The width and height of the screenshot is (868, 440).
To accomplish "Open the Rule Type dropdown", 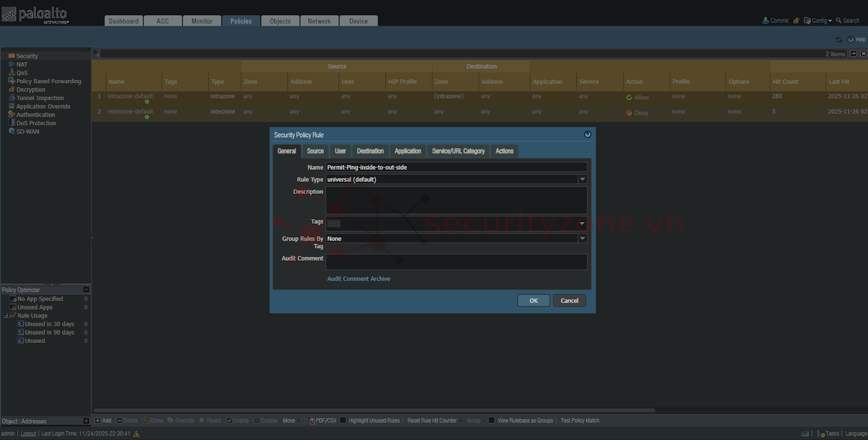I will [x=582, y=179].
